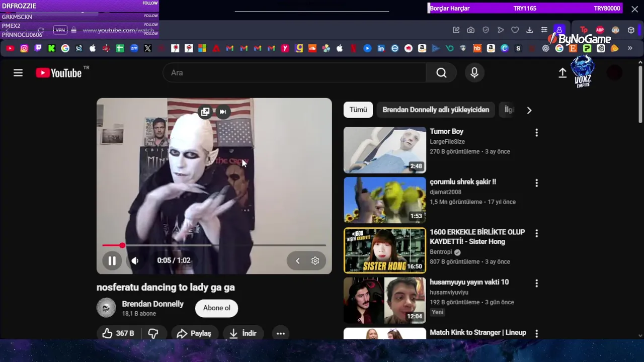
Task: Mute the video with the speaker icon
Action: tap(135, 260)
